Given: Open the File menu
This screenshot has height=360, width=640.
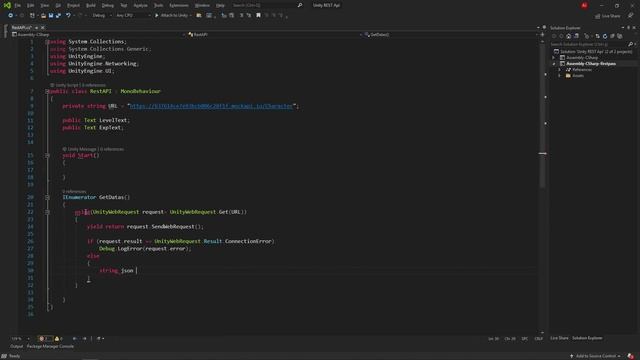Looking at the screenshot, I should 18,5.
